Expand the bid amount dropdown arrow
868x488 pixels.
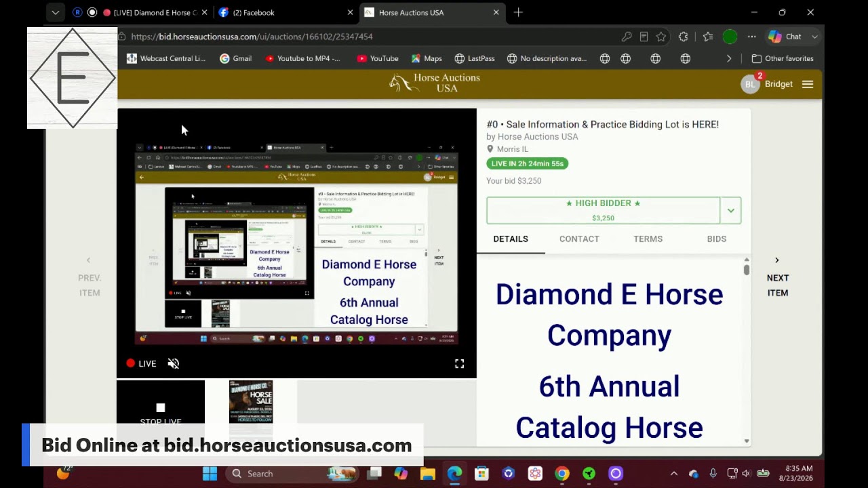click(730, 210)
